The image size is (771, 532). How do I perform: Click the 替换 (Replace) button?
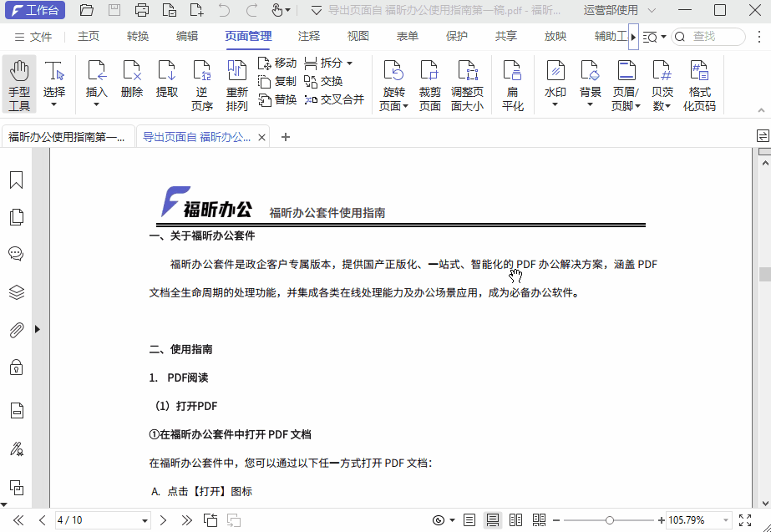(277, 99)
